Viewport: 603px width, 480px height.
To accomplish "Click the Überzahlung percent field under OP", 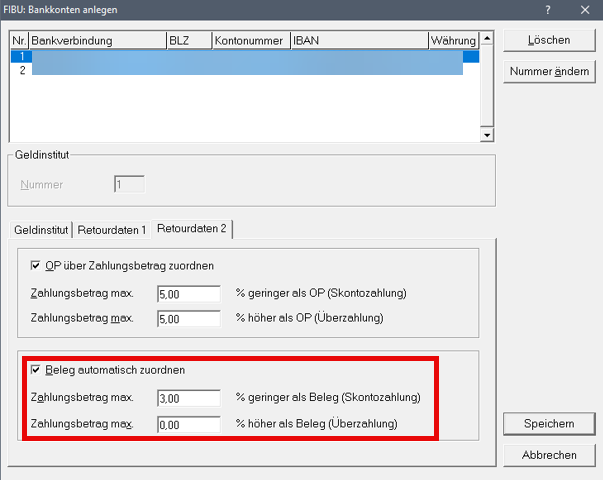I will [x=188, y=318].
